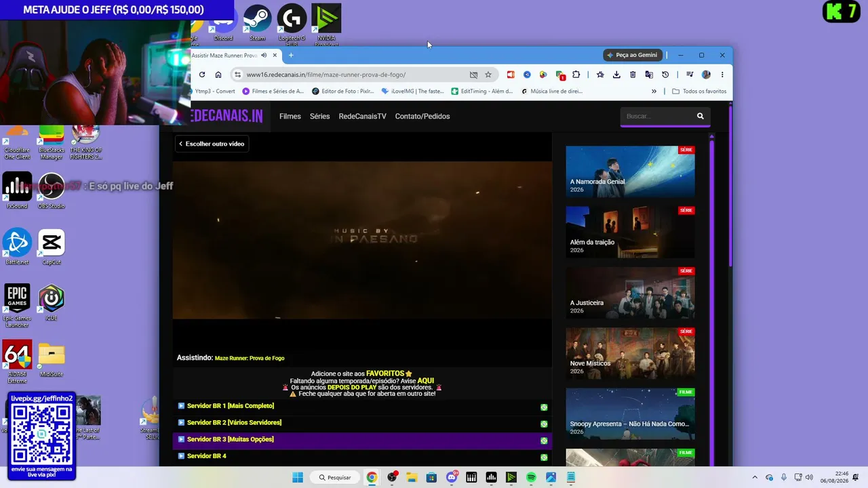The height and width of the screenshot is (488, 868).
Task: Open Chrome downloads from the toolbar
Action: [616, 75]
